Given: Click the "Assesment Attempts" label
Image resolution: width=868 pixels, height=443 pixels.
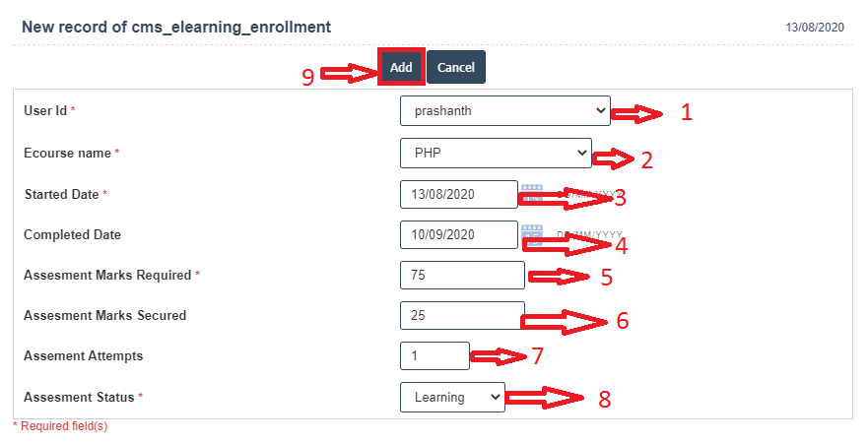Looking at the screenshot, I should (84, 356).
